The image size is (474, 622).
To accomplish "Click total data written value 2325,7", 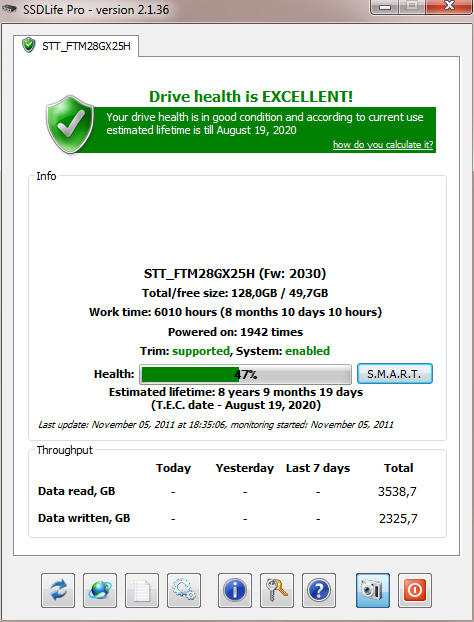I will (398, 518).
